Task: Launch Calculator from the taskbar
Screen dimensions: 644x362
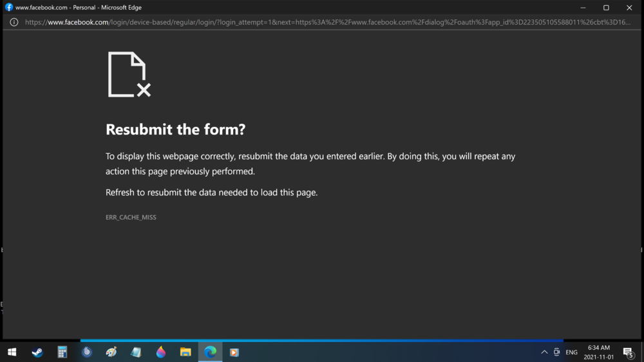Action: pos(62,352)
